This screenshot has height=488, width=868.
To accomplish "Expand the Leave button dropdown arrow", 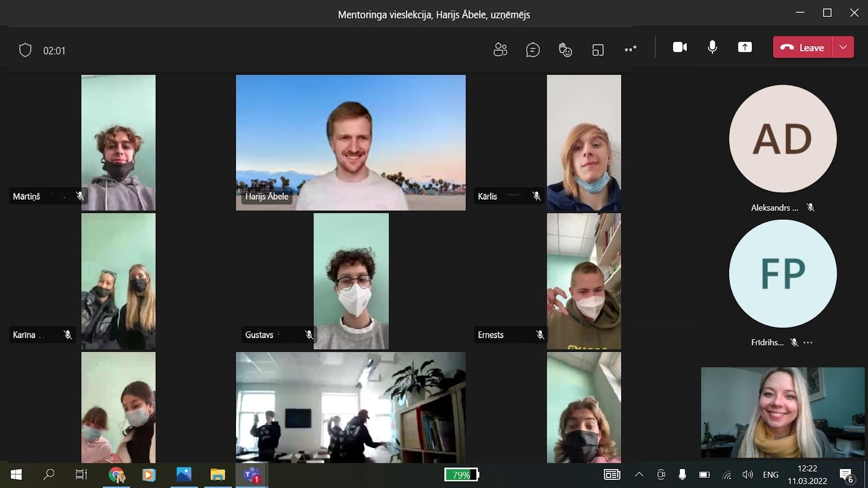I will tap(843, 47).
